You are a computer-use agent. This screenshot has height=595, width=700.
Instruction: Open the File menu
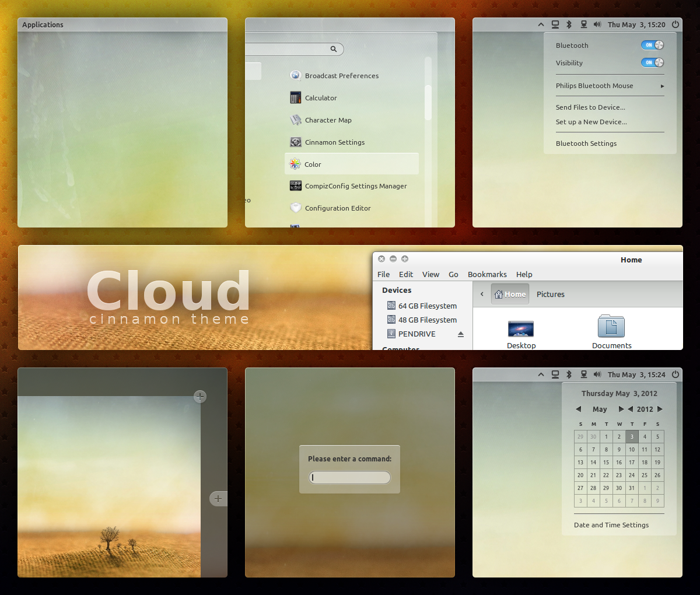coord(384,274)
